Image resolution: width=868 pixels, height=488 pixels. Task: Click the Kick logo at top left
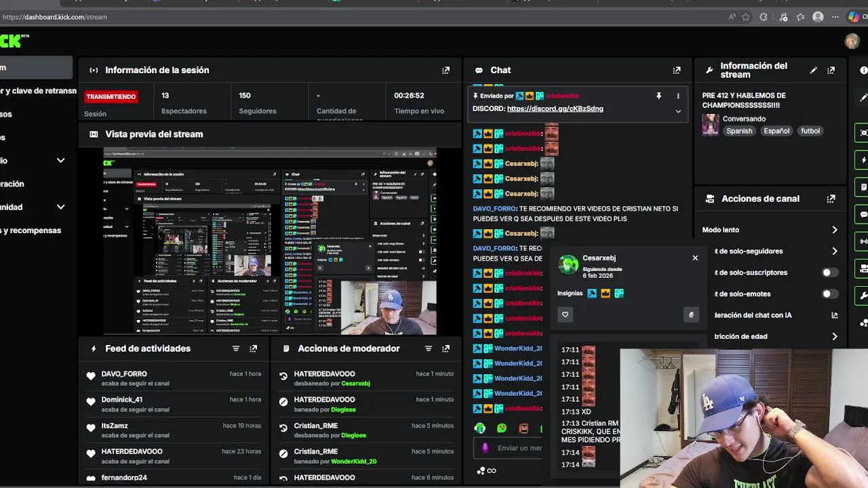point(14,41)
